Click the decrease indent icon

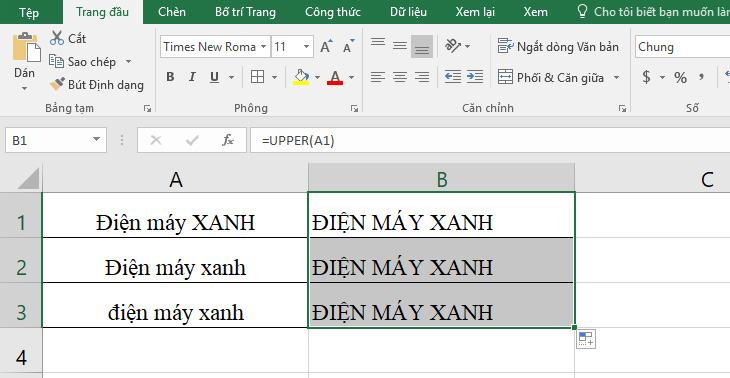point(453,77)
